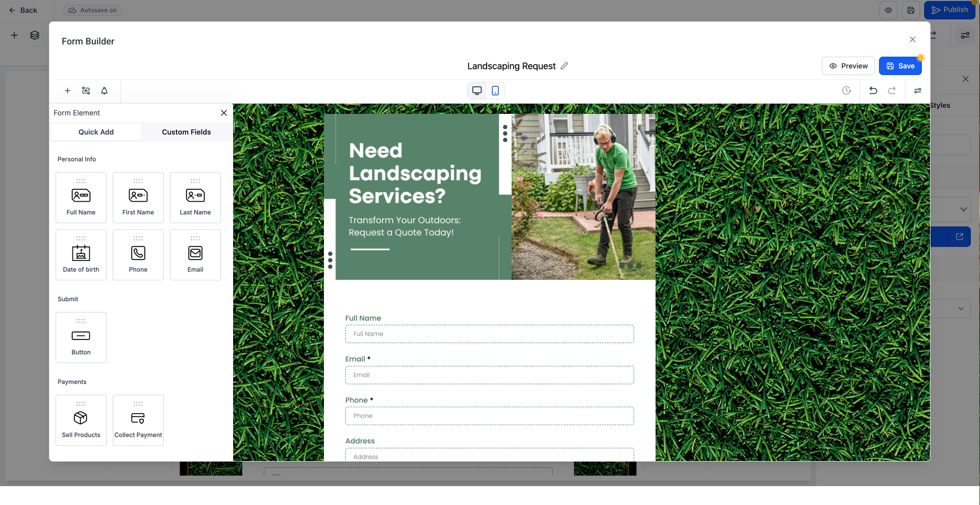The height and width of the screenshot is (505, 980).
Task: Switch to mobile preview view
Action: point(495,91)
